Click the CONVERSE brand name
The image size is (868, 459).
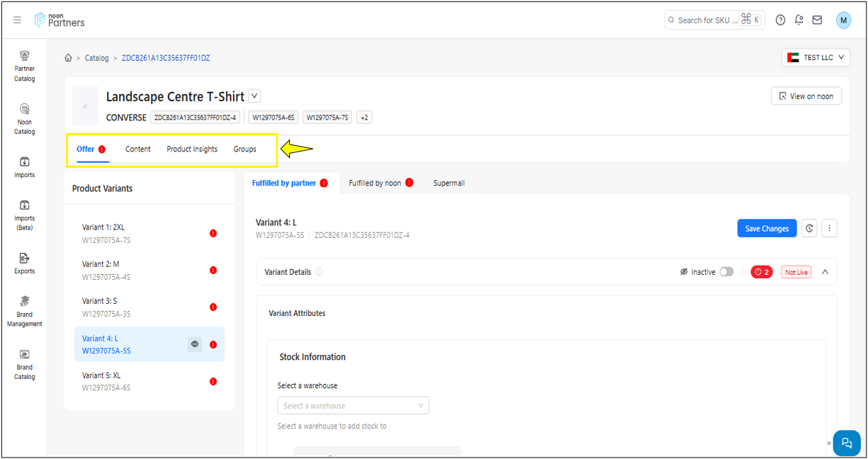tap(126, 118)
